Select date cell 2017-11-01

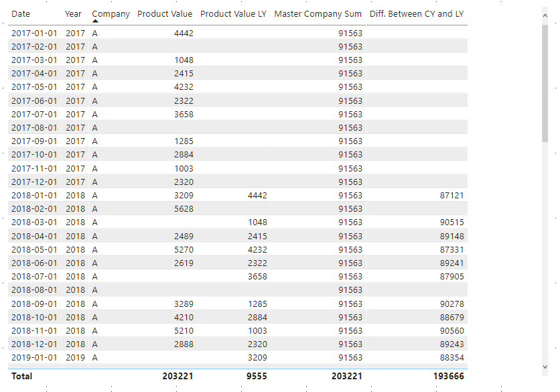pos(34,169)
